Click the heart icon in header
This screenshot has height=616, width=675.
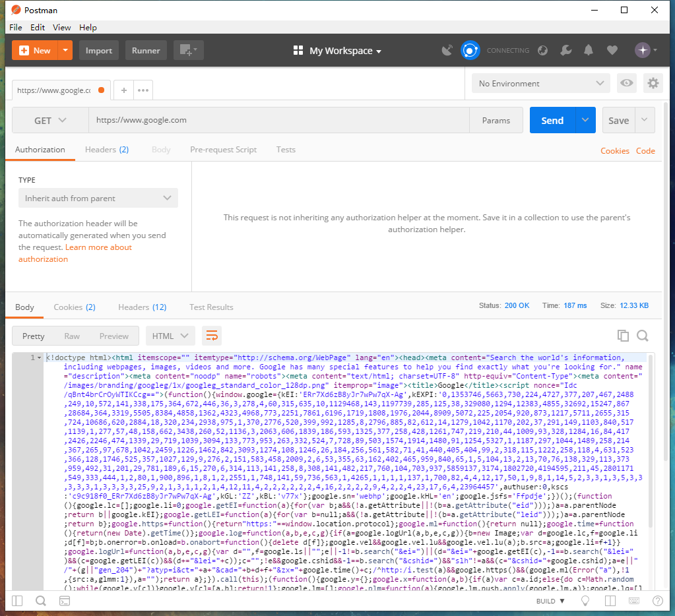[x=612, y=50]
